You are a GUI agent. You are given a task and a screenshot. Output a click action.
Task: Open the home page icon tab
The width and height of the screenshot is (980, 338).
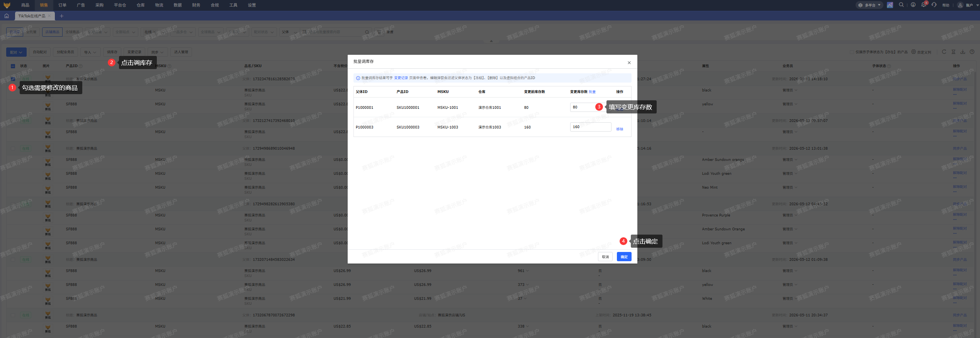point(7,16)
